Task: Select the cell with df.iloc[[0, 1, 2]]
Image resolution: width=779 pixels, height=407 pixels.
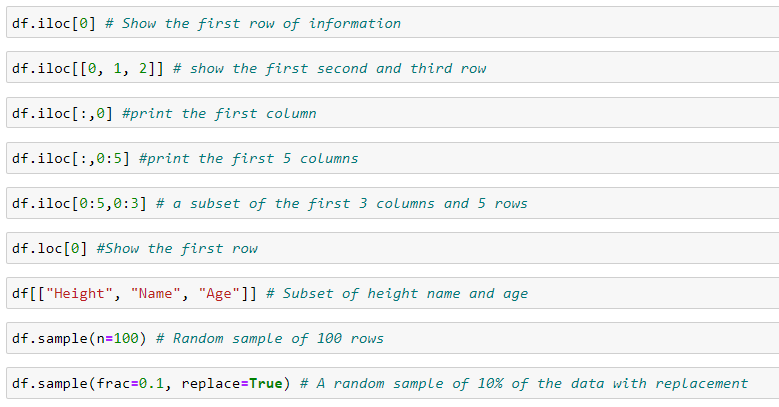Action: click(86, 68)
